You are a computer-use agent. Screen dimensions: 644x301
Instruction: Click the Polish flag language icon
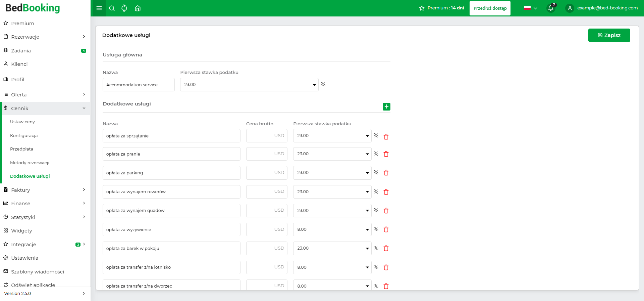pos(527,8)
